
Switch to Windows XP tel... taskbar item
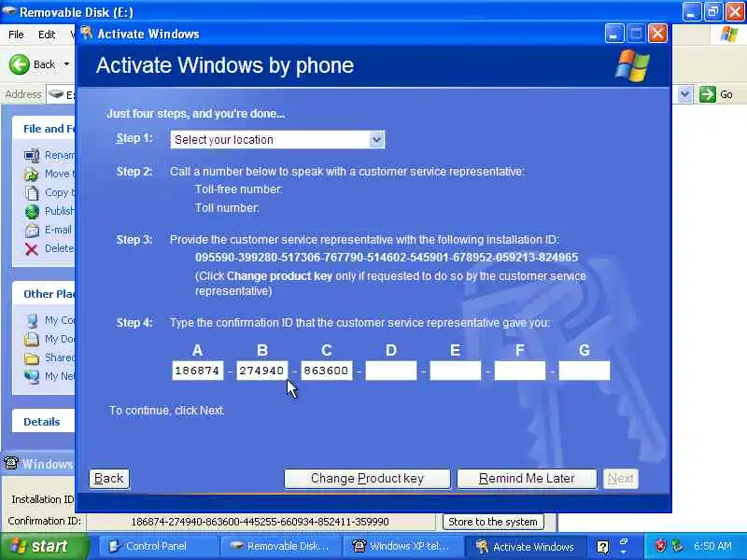(x=402, y=546)
